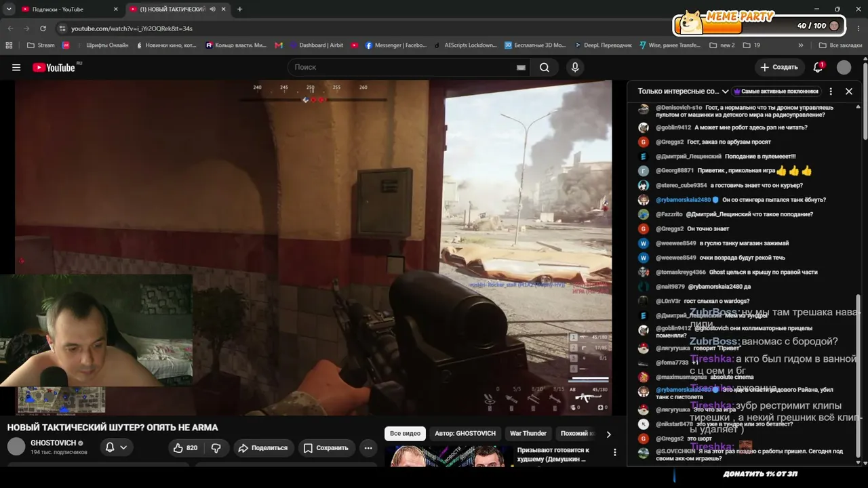Image resolution: width=868 pixels, height=488 pixels.
Task: Open the tab search dropdown arrow
Action: [x=9, y=9]
